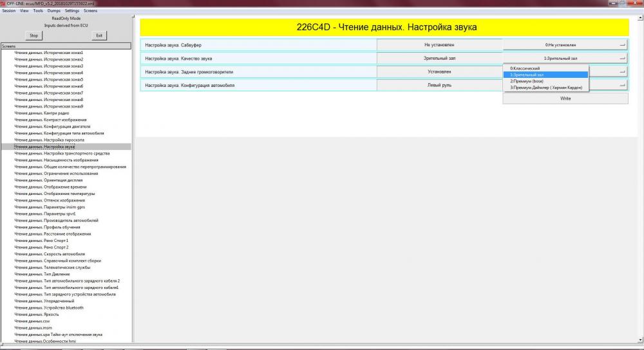Viewport: 644px width, 350px height.
Task: Select screen Контраст изображения
Action: tap(50, 120)
